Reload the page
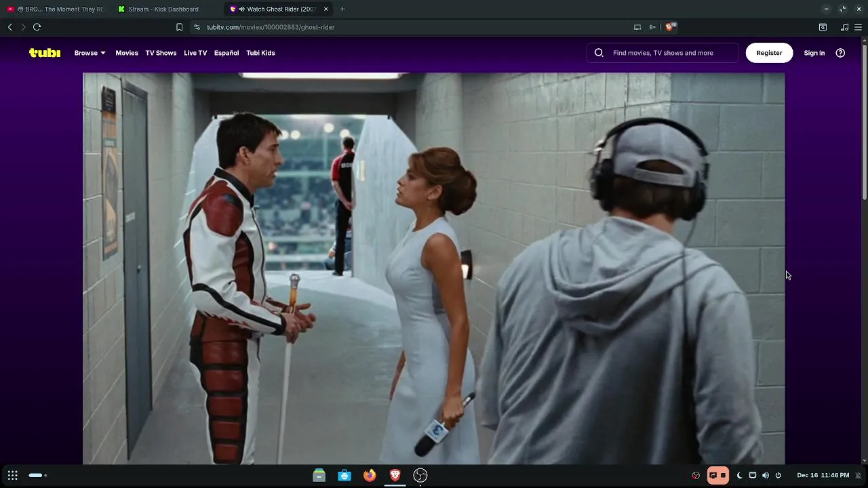Screen dimensions: 868x488 point(37,27)
